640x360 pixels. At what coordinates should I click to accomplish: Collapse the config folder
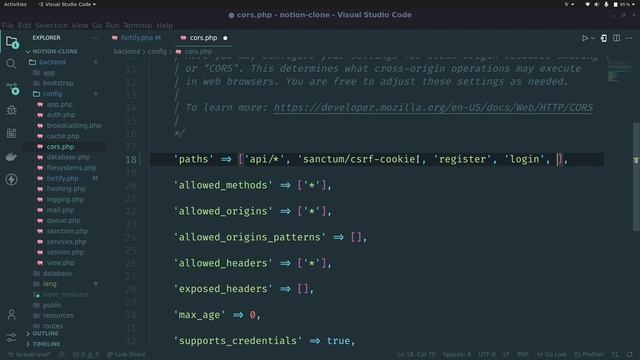pos(53,93)
